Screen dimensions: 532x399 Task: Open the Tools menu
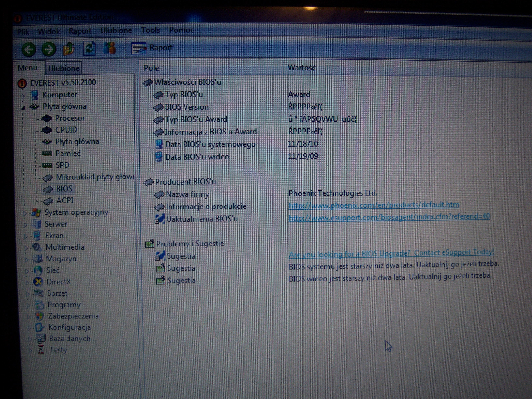151,30
